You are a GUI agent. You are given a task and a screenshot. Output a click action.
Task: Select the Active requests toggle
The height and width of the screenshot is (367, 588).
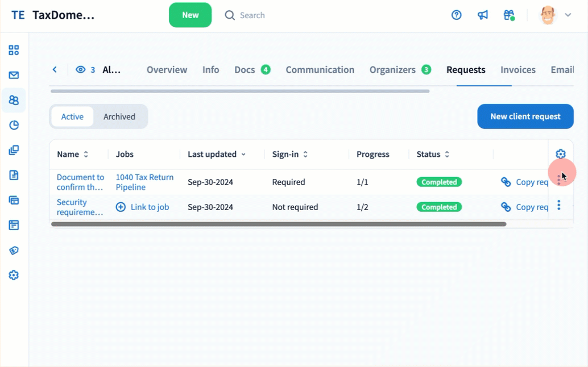[x=72, y=116]
